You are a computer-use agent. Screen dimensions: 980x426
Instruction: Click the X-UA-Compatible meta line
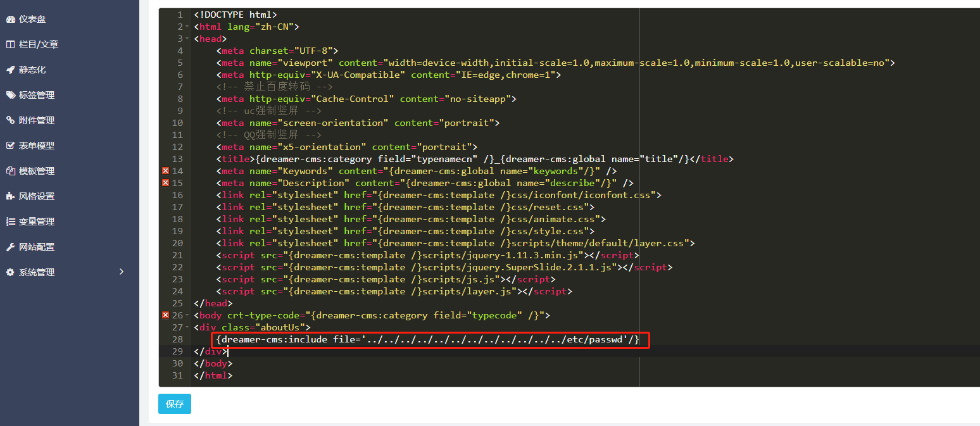click(x=389, y=75)
